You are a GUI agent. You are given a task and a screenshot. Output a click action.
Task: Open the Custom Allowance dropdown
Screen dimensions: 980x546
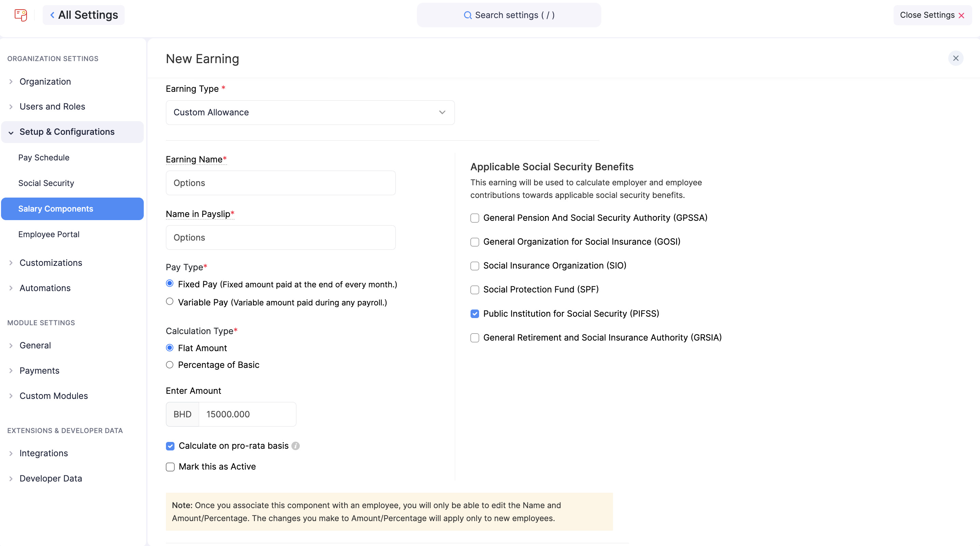[x=310, y=113]
